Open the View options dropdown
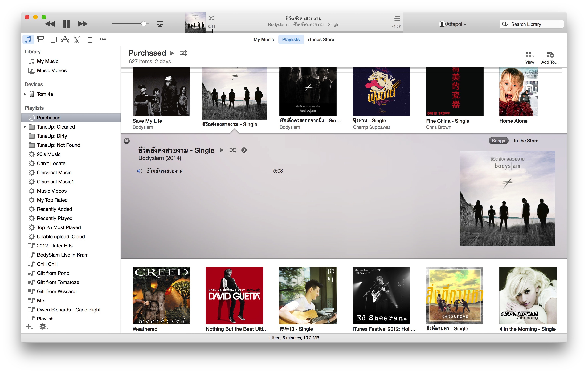 [x=529, y=58]
